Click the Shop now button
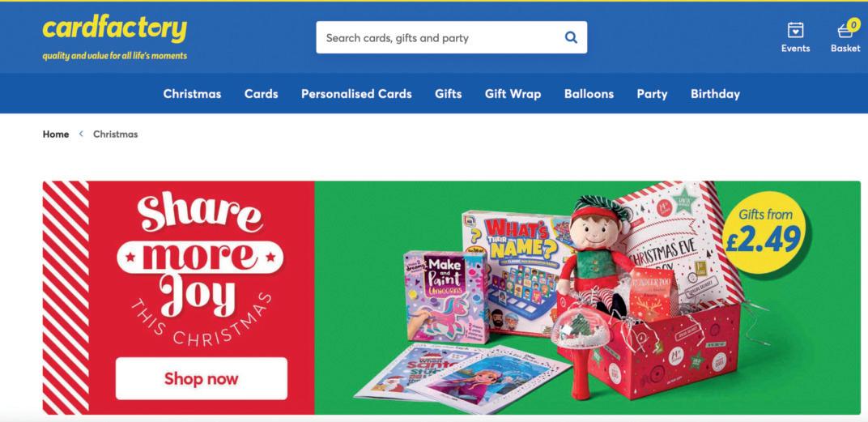868x422 pixels. point(202,379)
